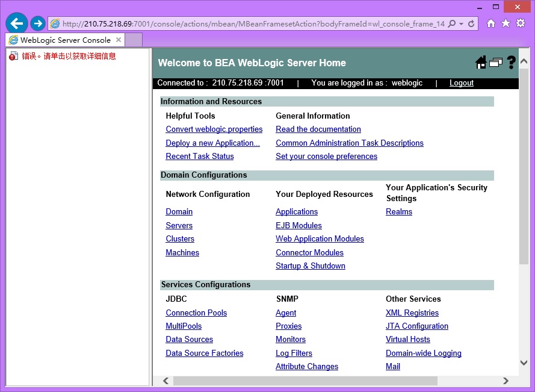The width and height of the screenshot is (535, 392).
Task: Open the address bar dropdown arrow
Action: pos(462,23)
